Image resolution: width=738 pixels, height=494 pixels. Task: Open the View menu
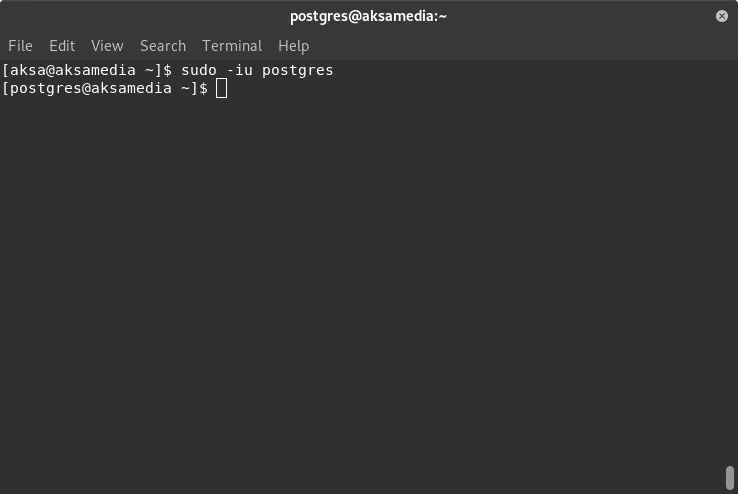[107, 46]
